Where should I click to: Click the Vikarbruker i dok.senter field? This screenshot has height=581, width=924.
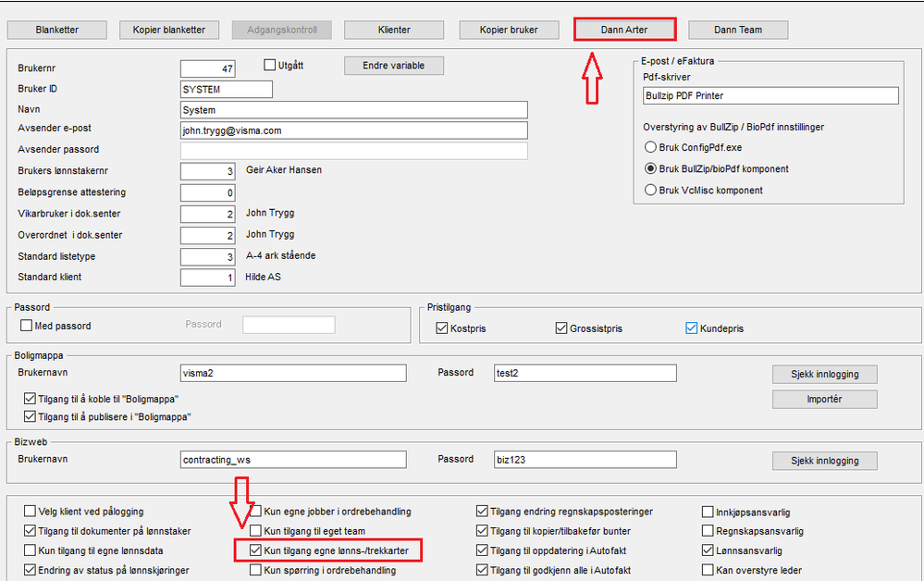(208, 214)
